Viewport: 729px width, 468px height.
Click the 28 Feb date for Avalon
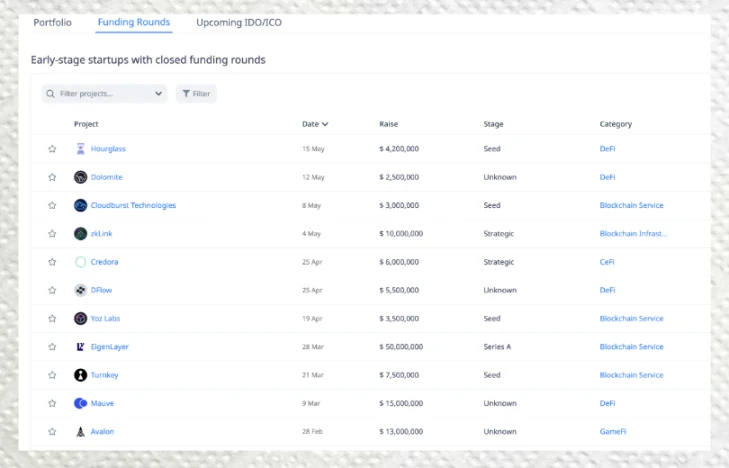tap(312, 432)
